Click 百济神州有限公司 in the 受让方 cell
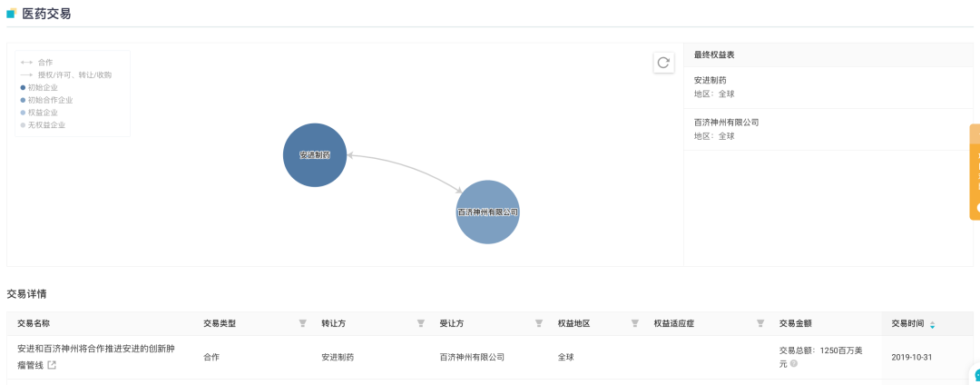The width and height of the screenshot is (980, 385). coord(472,358)
